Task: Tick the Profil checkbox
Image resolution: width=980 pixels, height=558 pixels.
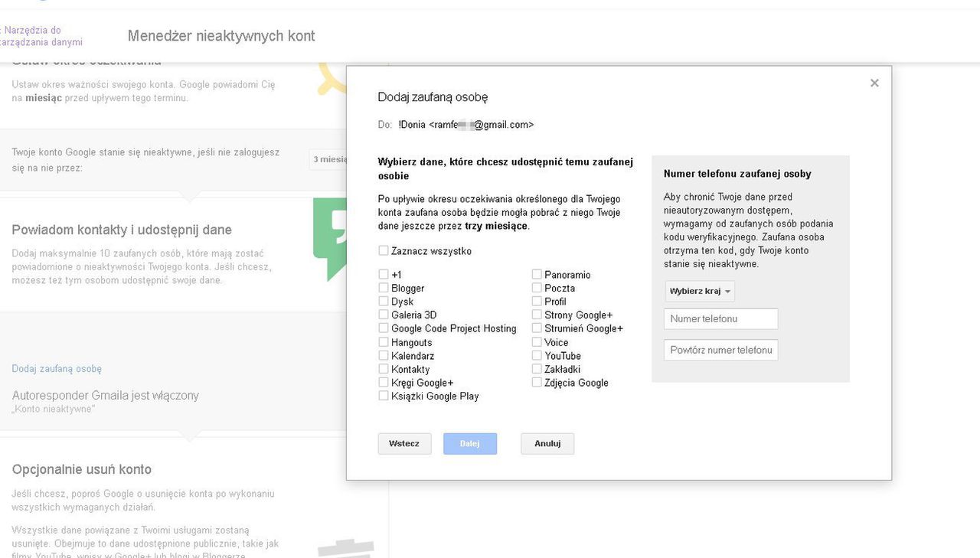Action: 537,302
